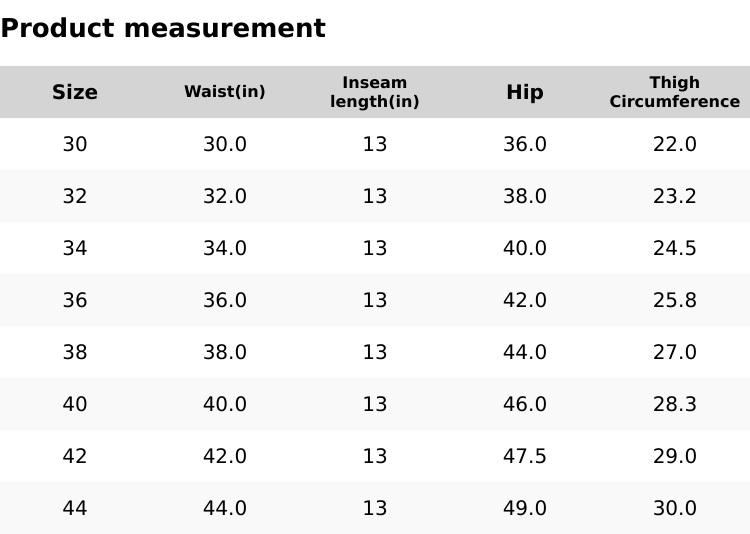Click the 32.0 waist measurement cell

pos(225,196)
